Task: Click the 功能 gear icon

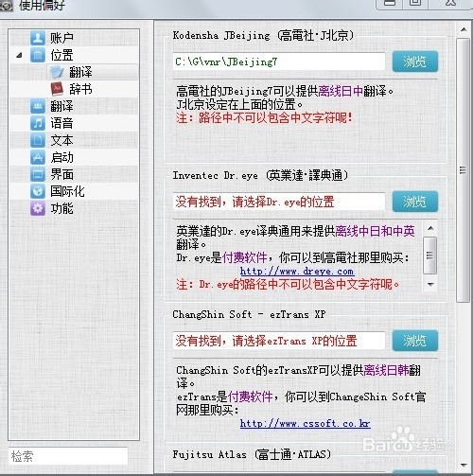Action: pos(38,208)
